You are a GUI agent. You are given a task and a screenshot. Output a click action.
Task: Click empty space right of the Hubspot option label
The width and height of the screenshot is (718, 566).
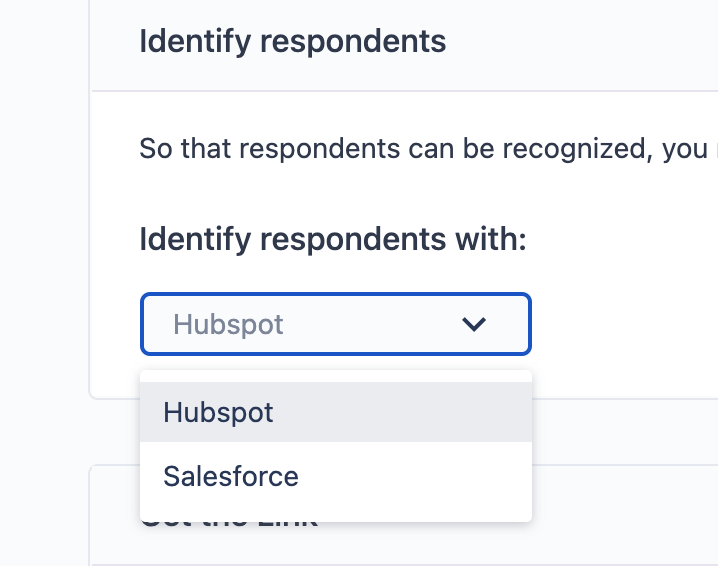click(x=420, y=412)
